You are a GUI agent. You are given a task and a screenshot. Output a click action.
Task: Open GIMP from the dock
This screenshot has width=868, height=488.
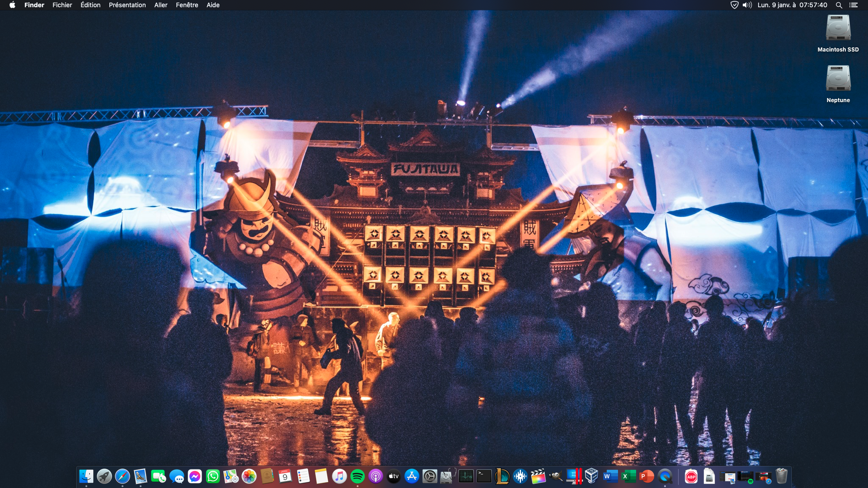point(556,476)
